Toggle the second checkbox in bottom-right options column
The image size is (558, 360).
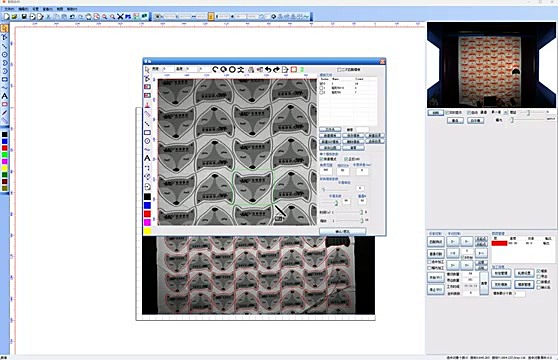[x=538, y=276]
